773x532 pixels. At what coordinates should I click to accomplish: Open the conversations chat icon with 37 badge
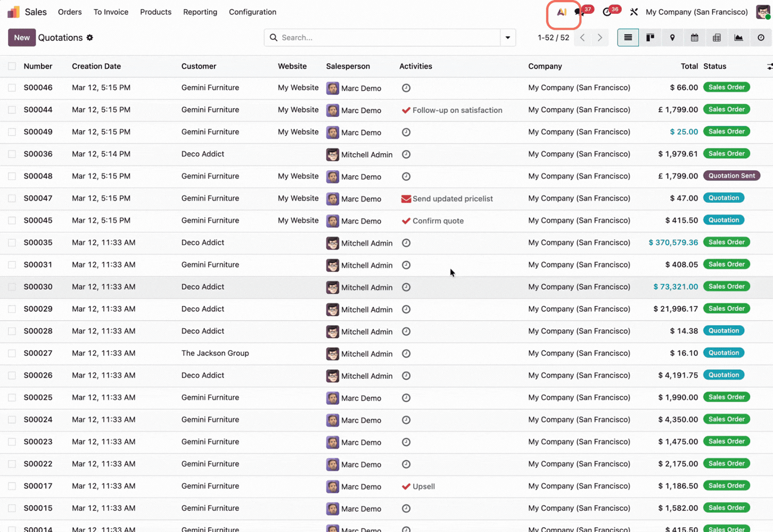579,12
